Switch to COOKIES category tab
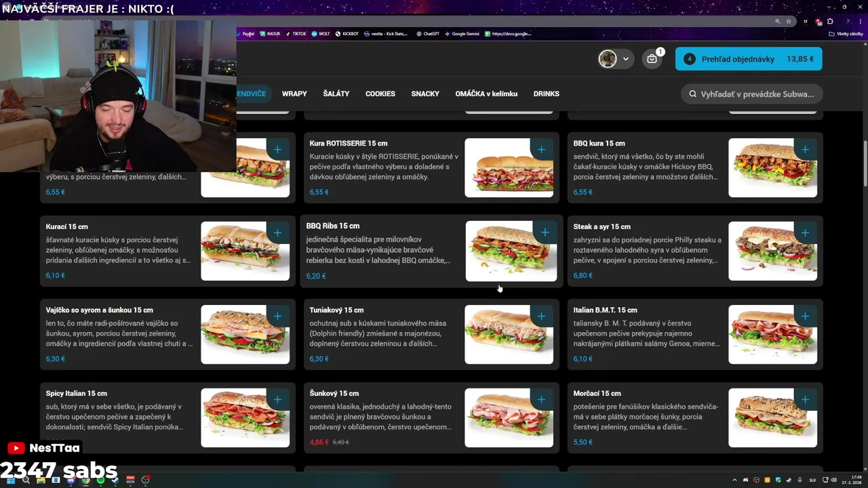Screen dimensions: 868x488 tap(380, 94)
